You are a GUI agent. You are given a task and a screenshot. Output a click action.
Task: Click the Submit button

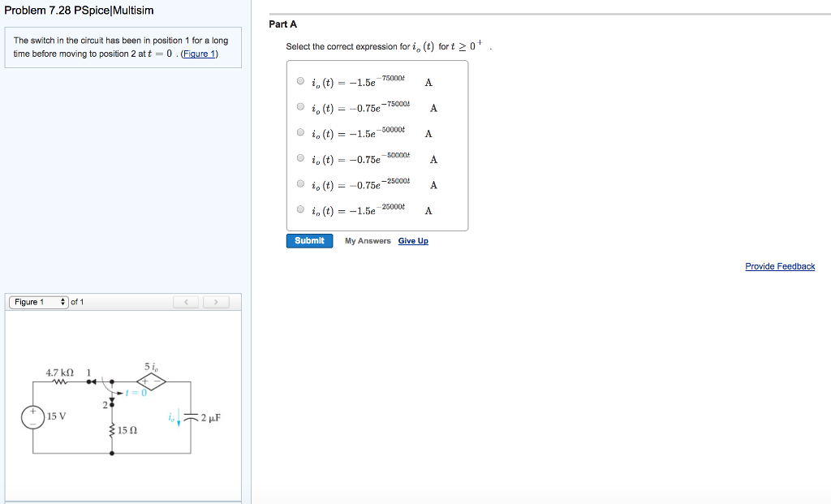[x=309, y=240]
